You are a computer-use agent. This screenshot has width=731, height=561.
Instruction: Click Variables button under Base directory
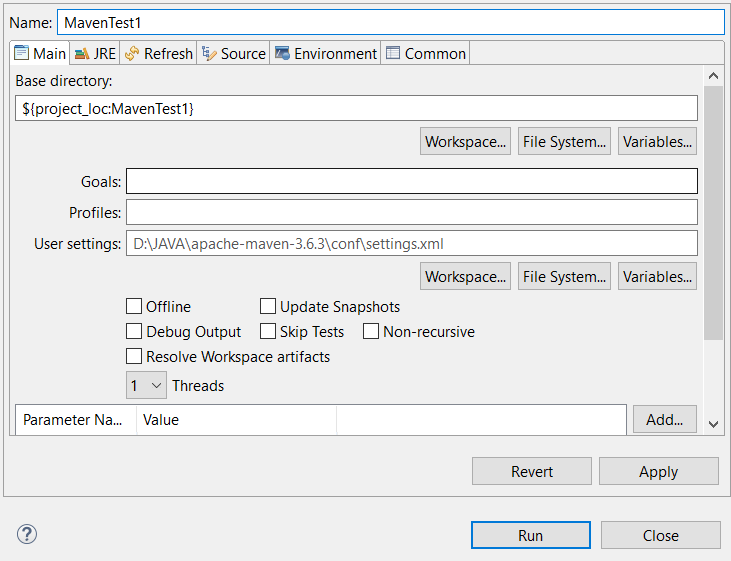[x=657, y=141]
